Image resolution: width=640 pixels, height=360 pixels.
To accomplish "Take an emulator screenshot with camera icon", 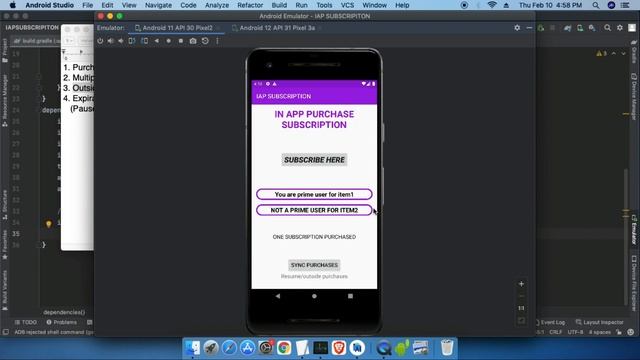I will 193,41.
